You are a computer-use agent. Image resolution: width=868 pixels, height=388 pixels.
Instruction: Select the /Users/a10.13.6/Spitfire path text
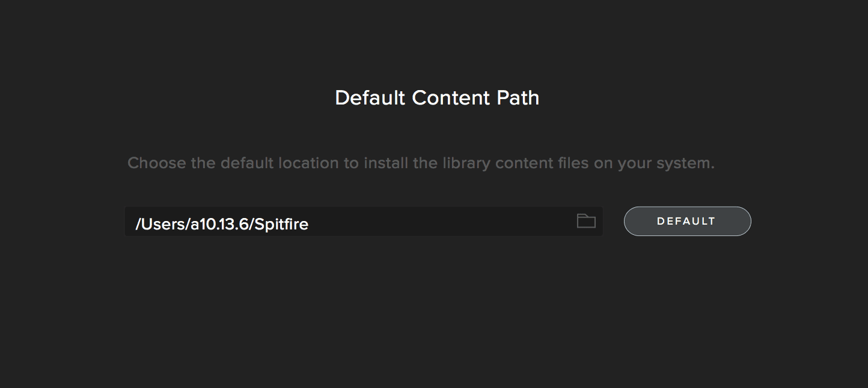coord(222,224)
